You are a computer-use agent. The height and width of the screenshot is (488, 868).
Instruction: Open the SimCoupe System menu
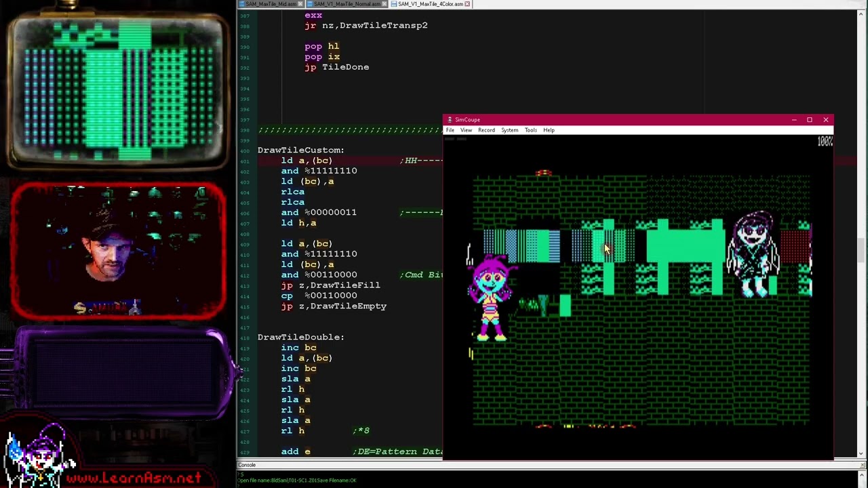[510, 130]
